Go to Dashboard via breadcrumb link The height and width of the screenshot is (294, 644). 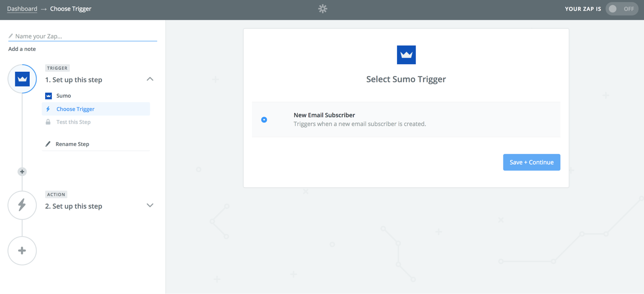click(22, 9)
